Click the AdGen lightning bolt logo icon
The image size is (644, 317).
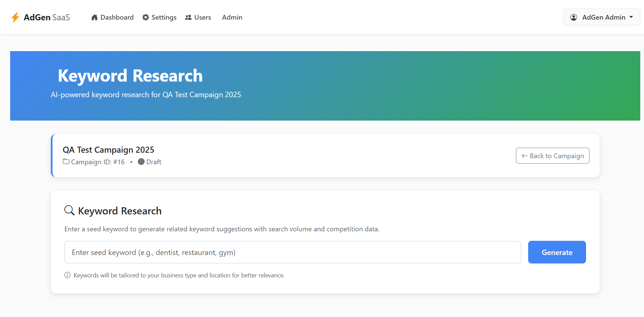[x=15, y=17]
